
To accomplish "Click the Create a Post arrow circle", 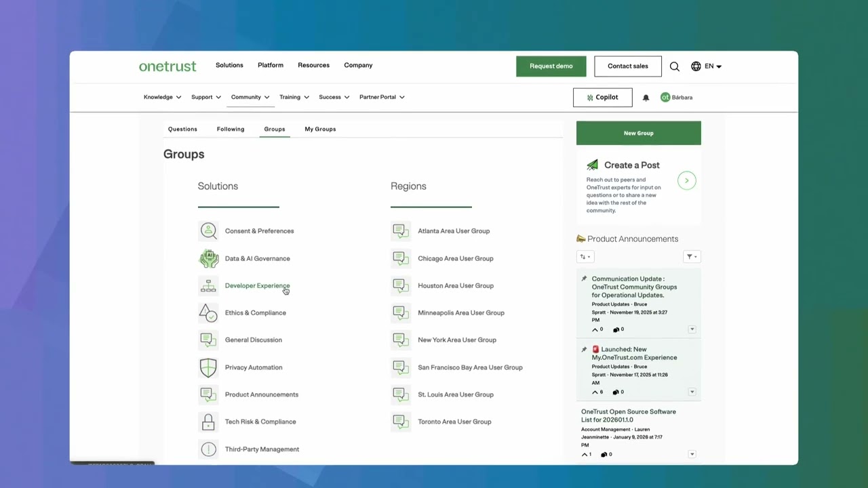I will point(686,180).
